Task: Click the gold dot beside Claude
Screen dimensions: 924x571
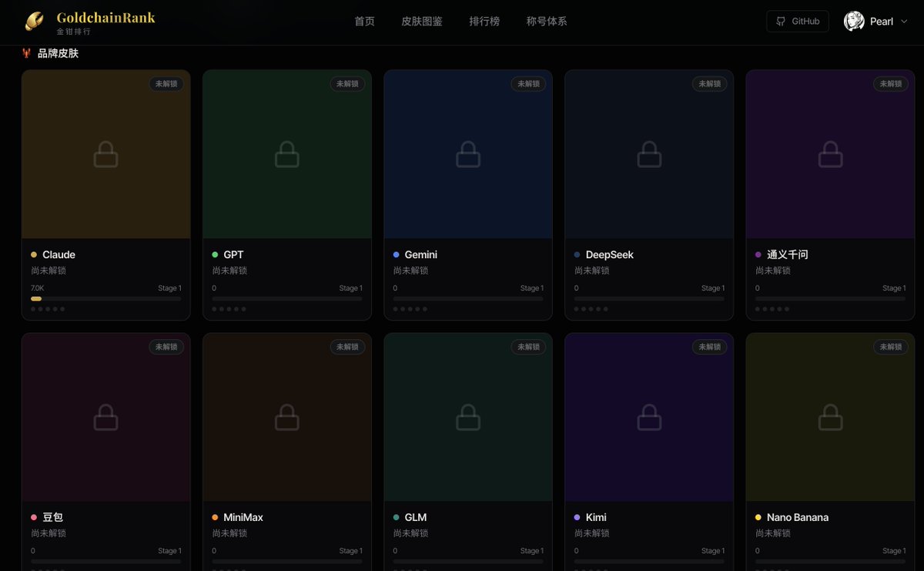Action: coord(34,254)
